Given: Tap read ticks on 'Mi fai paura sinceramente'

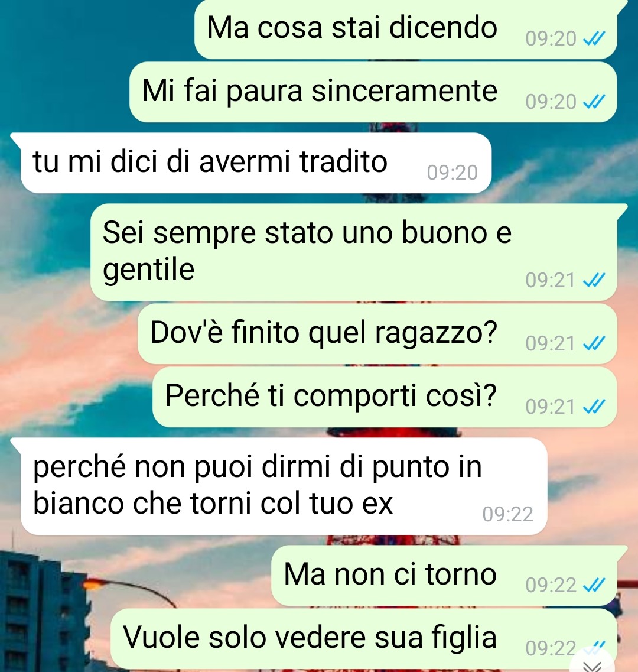Looking at the screenshot, I should (x=594, y=102).
